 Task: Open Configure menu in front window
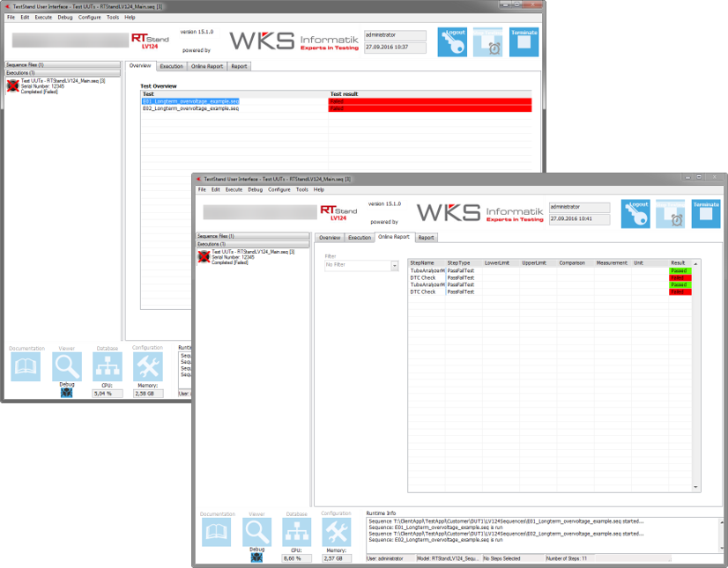[279, 189]
